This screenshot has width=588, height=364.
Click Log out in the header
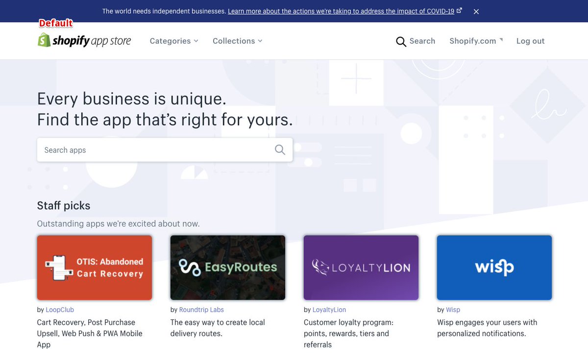[531, 41]
